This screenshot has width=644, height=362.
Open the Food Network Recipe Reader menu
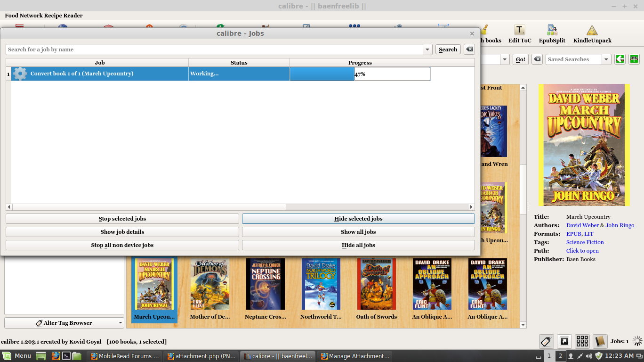click(x=44, y=16)
